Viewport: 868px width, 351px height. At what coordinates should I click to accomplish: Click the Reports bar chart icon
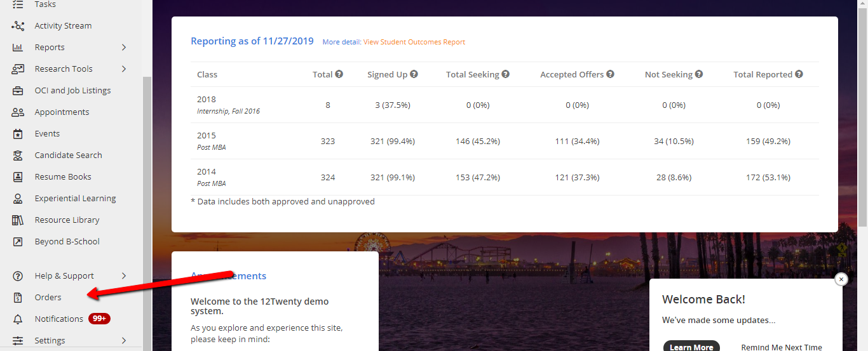click(18, 48)
